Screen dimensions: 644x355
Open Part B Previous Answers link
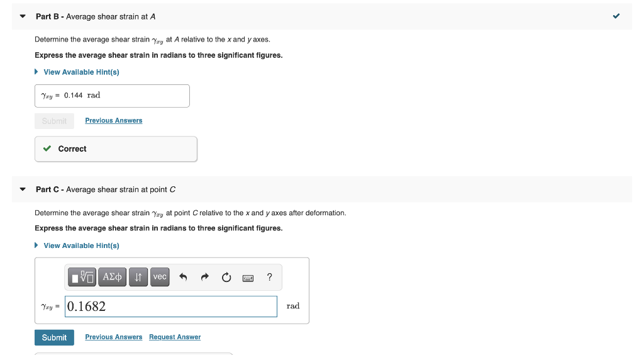pyautogui.click(x=114, y=120)
